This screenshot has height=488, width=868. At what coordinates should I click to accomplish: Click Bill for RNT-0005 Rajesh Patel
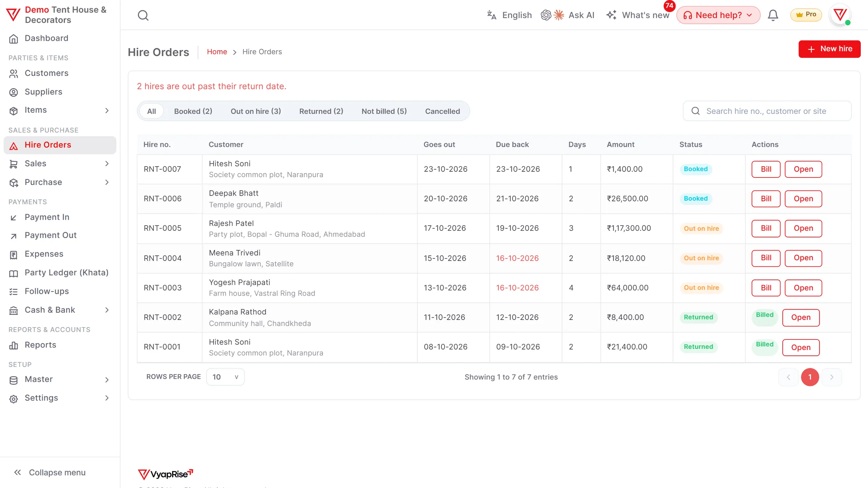pyautogui.click(x=766, y=228)
